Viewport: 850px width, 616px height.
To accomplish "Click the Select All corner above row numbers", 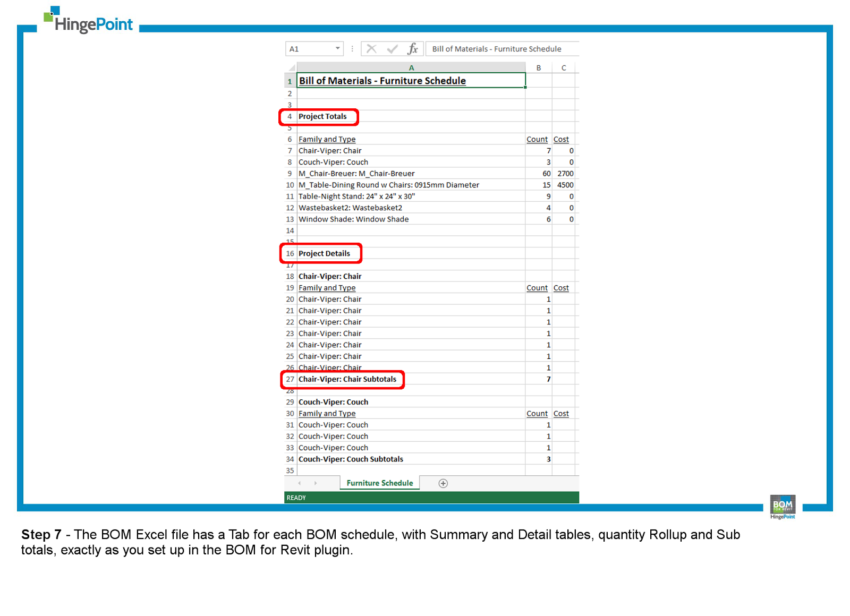I will coord(292,67).
